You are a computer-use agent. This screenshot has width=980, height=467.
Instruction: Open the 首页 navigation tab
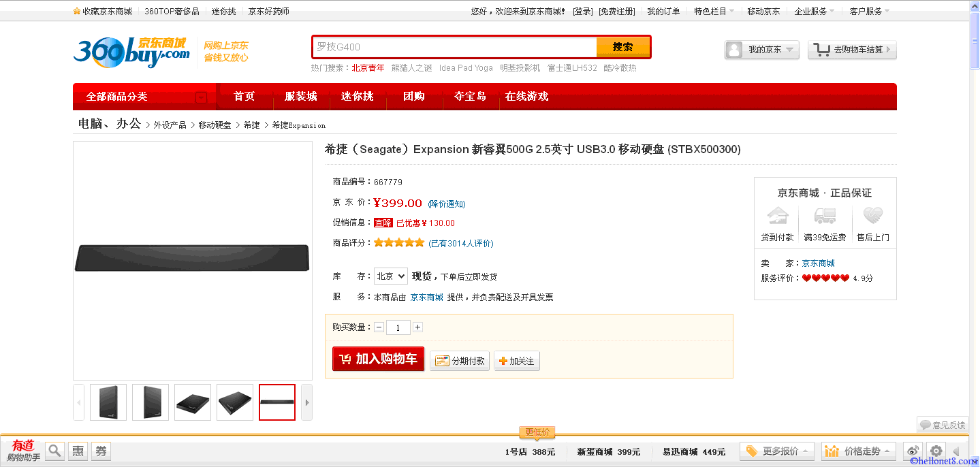[244, 97]
